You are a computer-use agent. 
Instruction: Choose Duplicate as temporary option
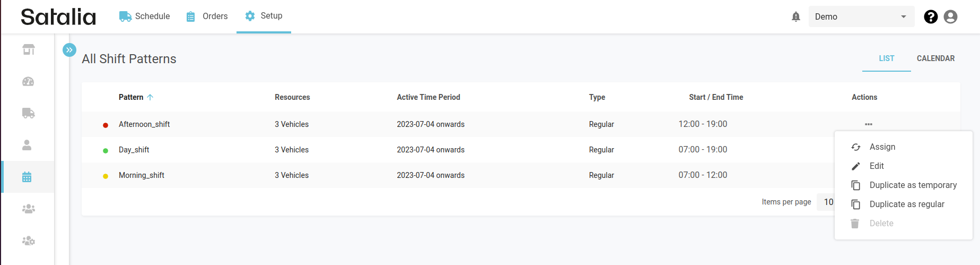913,185
